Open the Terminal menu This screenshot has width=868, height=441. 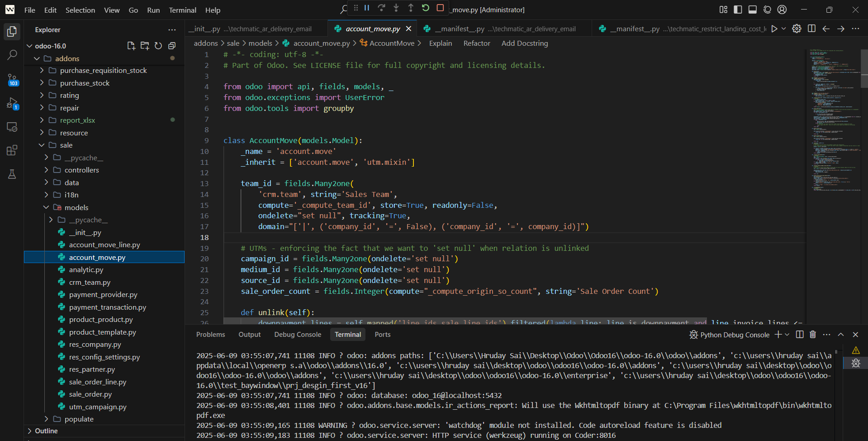[182, 10]
